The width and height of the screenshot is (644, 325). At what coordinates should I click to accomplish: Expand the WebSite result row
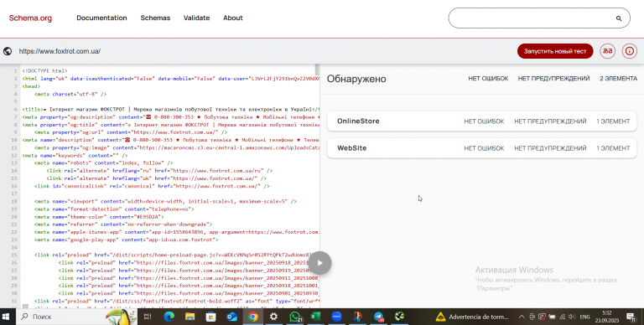482,148
